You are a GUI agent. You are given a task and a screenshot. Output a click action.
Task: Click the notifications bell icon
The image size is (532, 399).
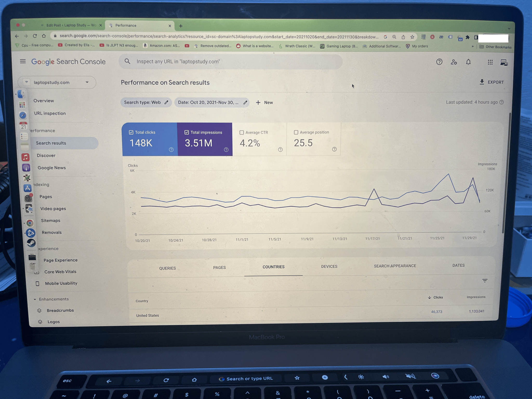click(468, 62)
